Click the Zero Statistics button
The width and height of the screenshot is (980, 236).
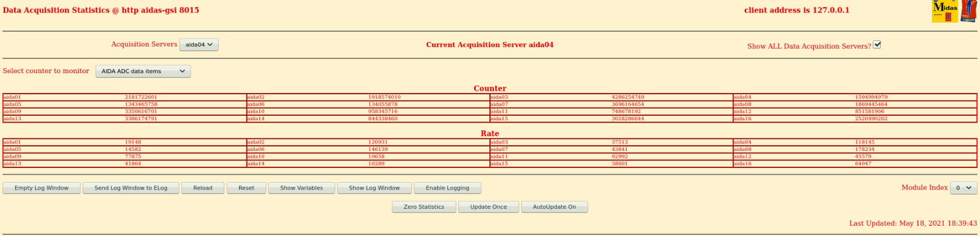point(424,207)
